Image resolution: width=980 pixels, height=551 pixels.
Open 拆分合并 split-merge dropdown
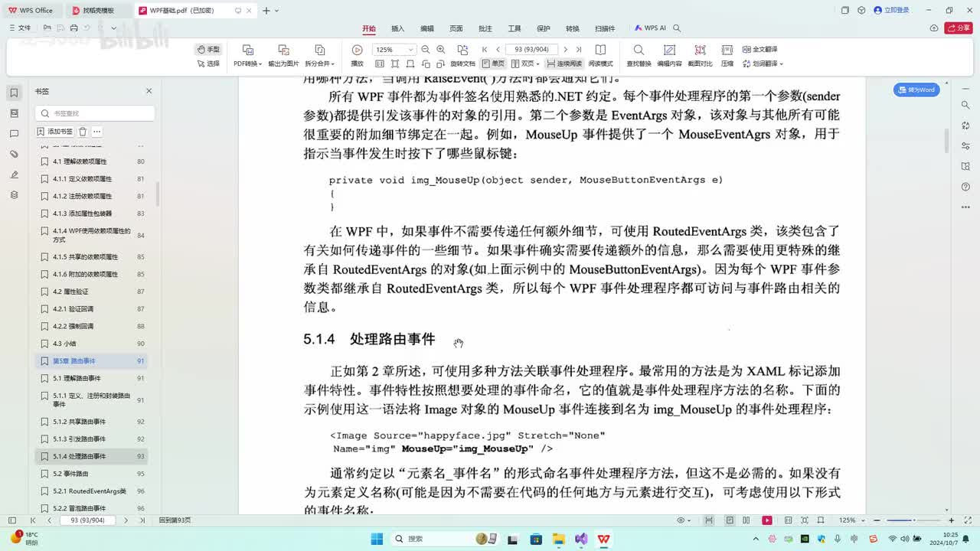(320, 56)
